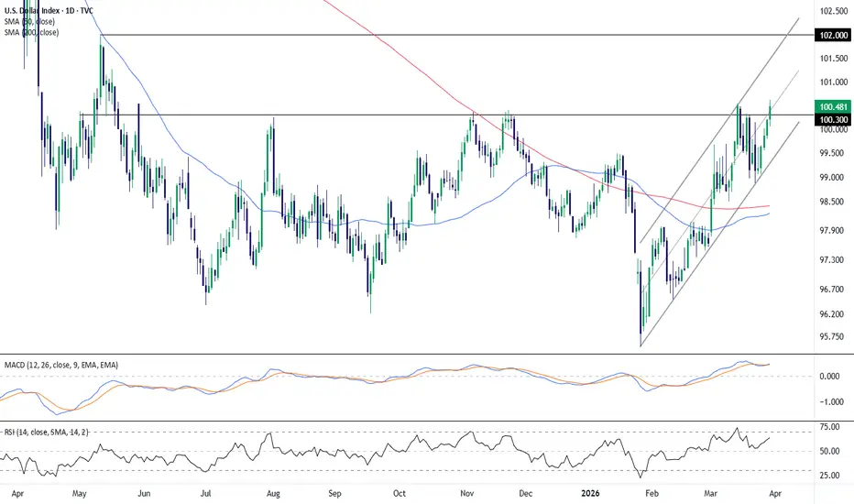Click the Mar label on time axis

coord(711,494)
